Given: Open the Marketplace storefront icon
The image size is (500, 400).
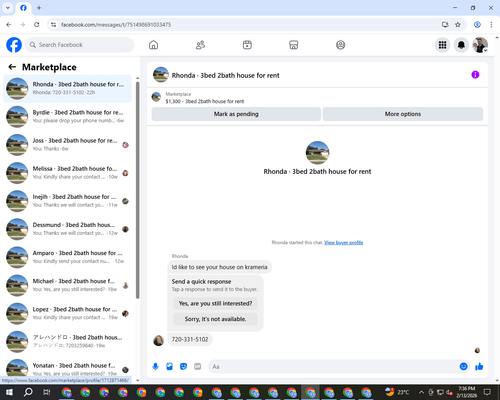Looking at the screenshot, I should click(x=294, y=45).
